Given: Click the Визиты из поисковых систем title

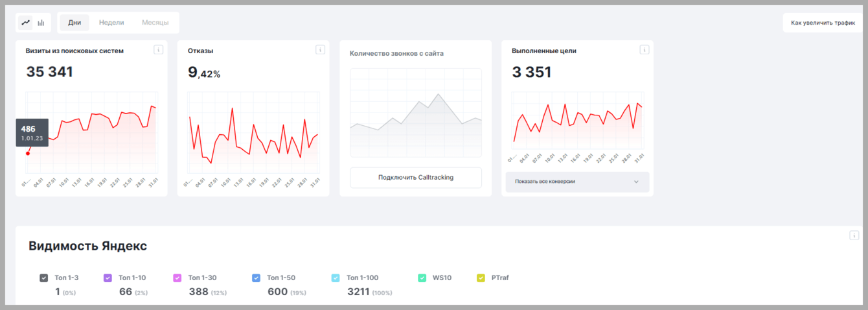Looking at the screenshot, I should point(74,51).
